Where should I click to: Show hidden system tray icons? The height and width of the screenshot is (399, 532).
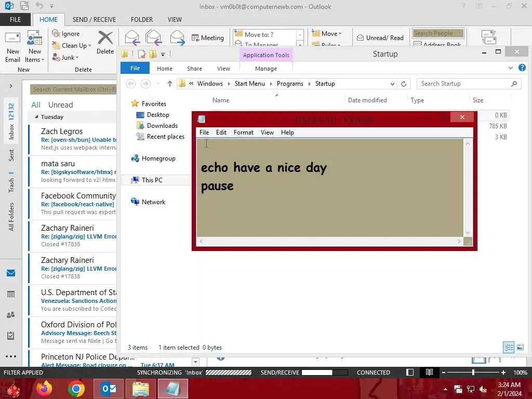pos(445,389)
